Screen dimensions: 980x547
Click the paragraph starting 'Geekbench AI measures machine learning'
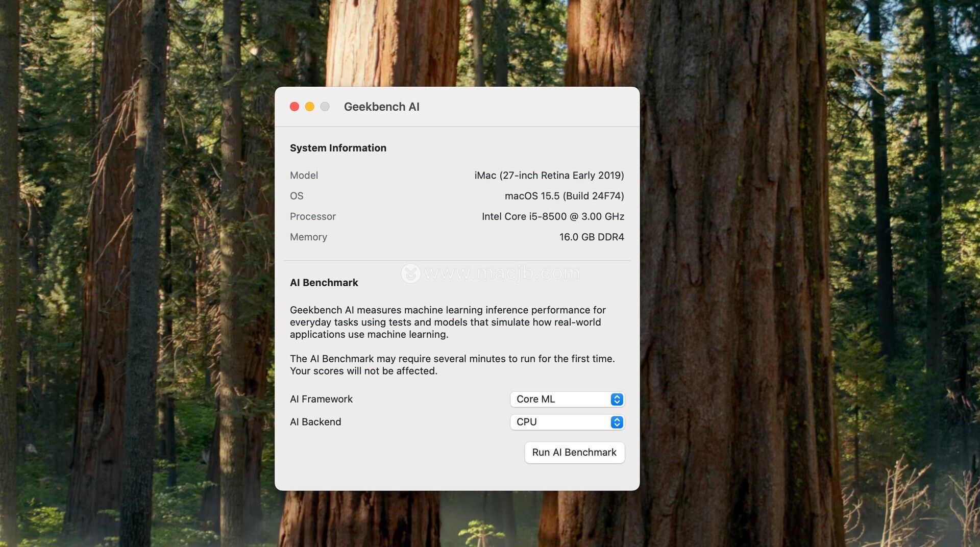coord(448,322)
